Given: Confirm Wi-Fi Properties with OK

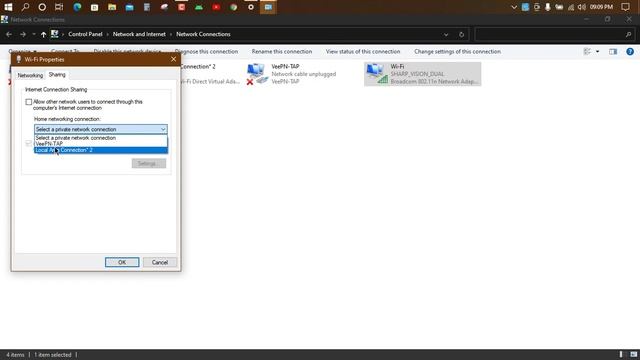Looking at the screenshot, I should pos(122,262).
